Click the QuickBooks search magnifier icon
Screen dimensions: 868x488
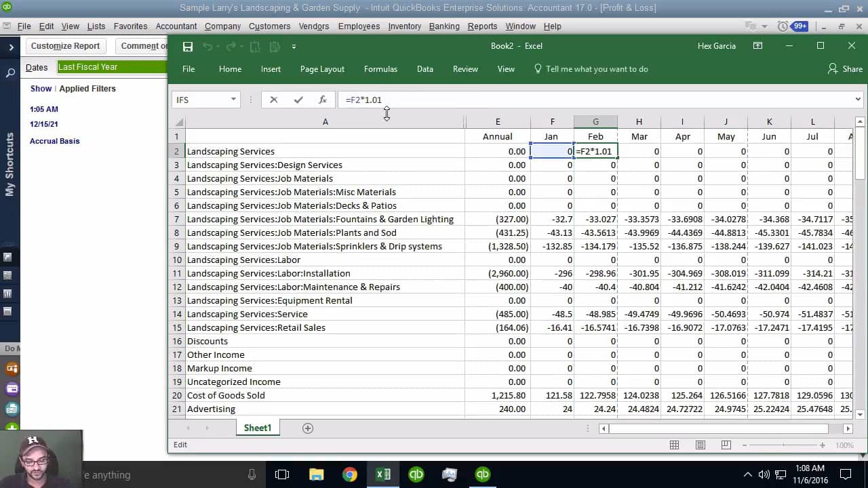(x=10, y=73)
